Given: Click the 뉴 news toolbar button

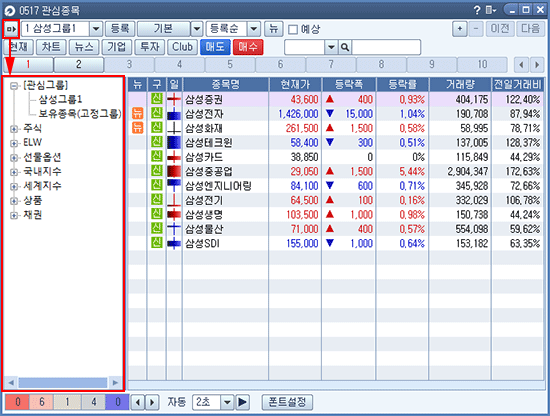Looking at the screenshot, I should [x=274, y=29].
